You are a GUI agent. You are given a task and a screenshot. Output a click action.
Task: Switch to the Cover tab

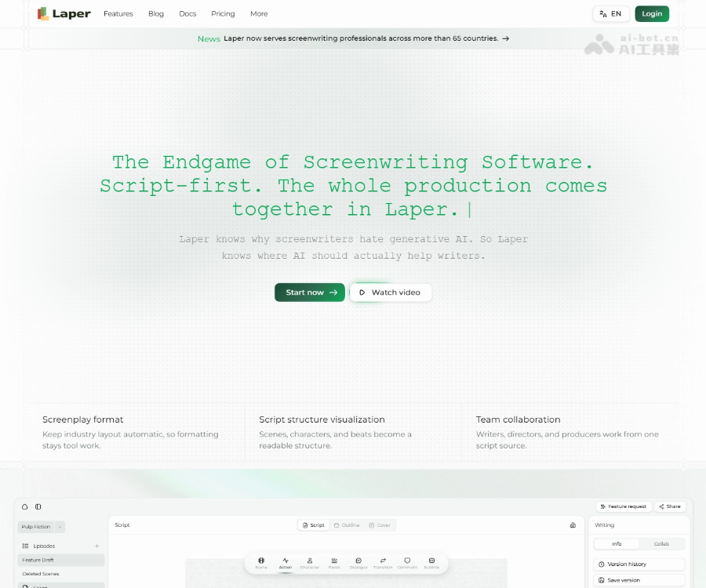tap(380, 525)
